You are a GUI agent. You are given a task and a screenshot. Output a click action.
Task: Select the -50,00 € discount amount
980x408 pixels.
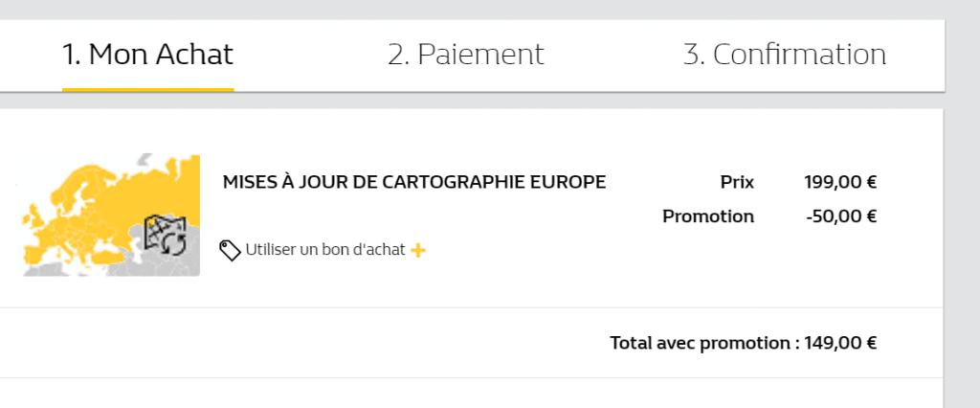pos(841,216)
